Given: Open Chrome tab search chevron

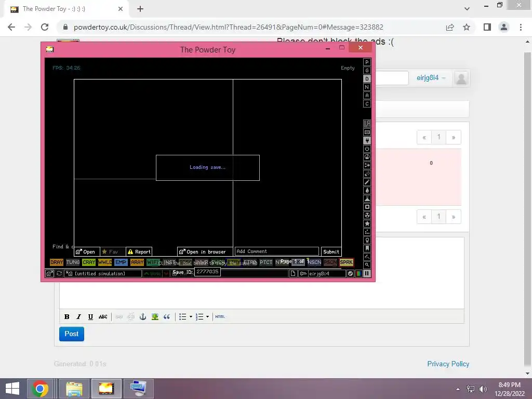Looking at the screenshot, I should pos(467,9).
